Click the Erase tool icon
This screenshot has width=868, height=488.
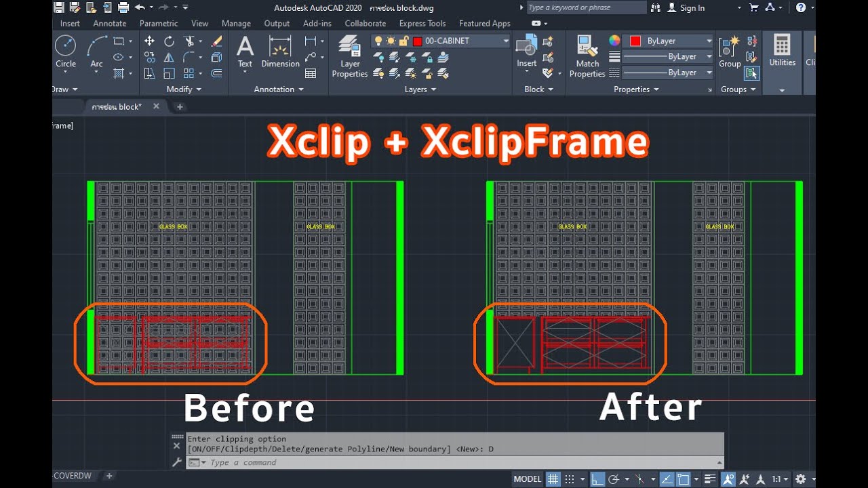tap(216, 41)
